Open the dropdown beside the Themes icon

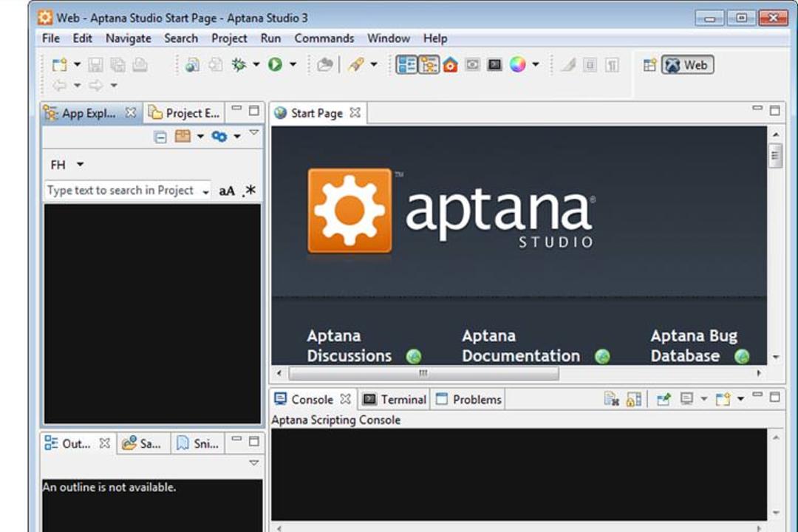point(536,65)
